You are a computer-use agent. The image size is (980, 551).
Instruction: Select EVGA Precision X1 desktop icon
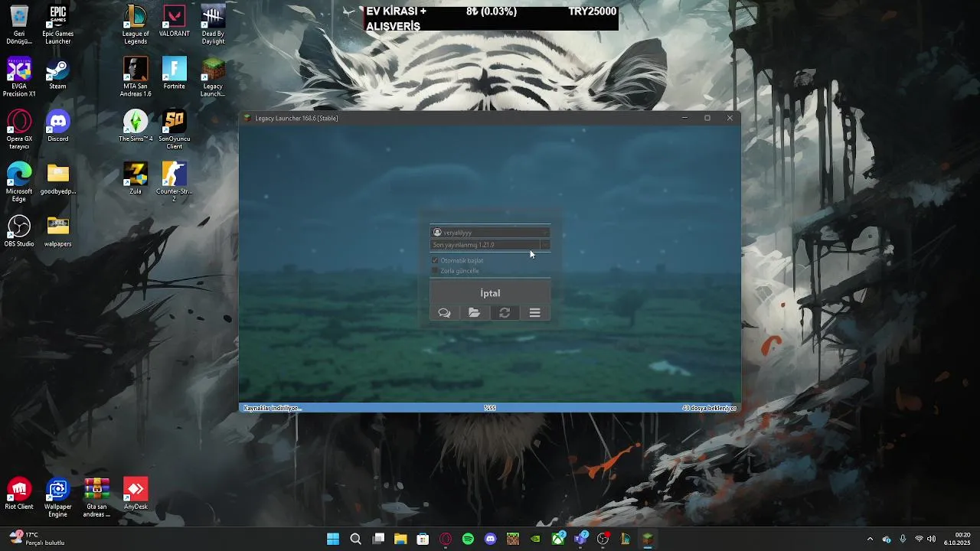(19, 78)
